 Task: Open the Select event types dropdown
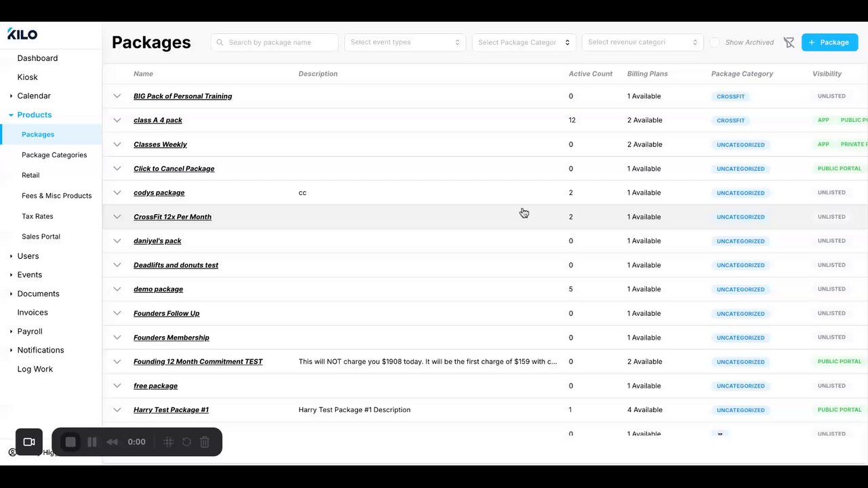(x=405, y=43)
